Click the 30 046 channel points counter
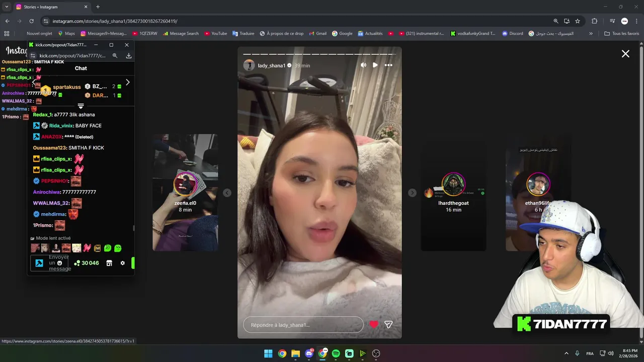 pos(87,263)
